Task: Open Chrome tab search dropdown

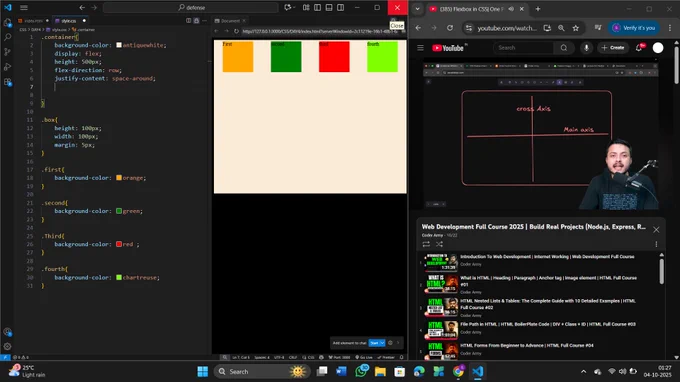Action: [x=417, y=9]
